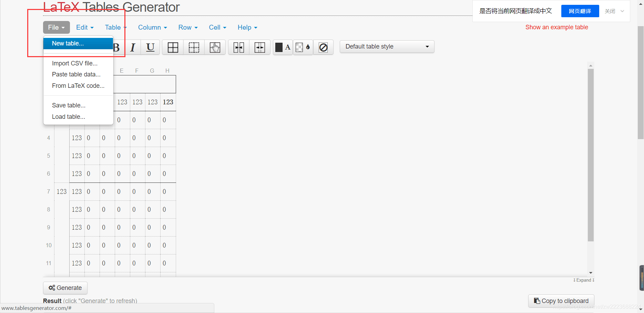This screenshot has height=313, width=644.
Task: Open the cell background color picker
Action: (x=303, y=48)
